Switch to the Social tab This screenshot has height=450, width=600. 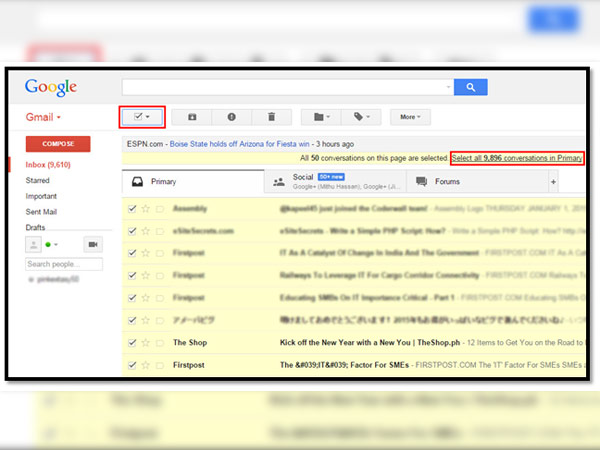(335, 182)
